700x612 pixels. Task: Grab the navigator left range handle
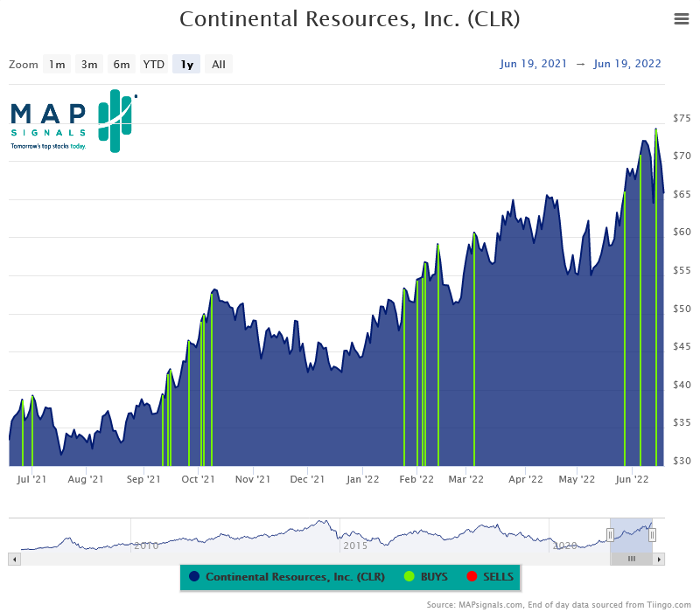[610, 534]
